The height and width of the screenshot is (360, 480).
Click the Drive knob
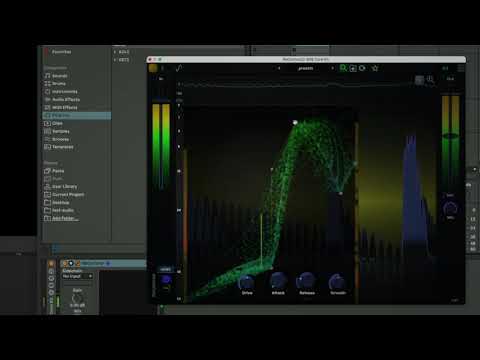coord(247,282)
